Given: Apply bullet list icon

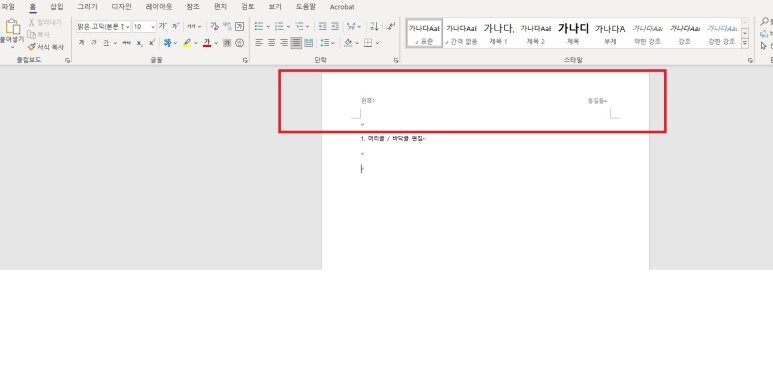Looking at the screenshot, I should click(259, 26).
